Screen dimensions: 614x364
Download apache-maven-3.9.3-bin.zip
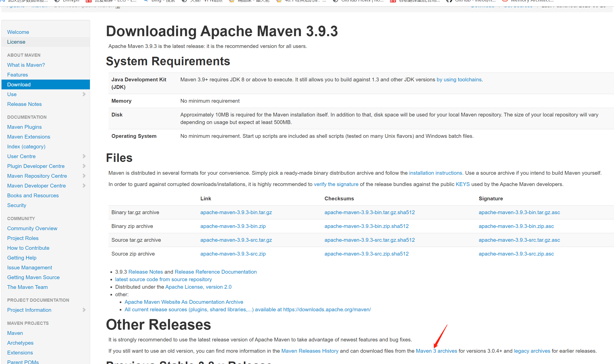tap(233, 226)
